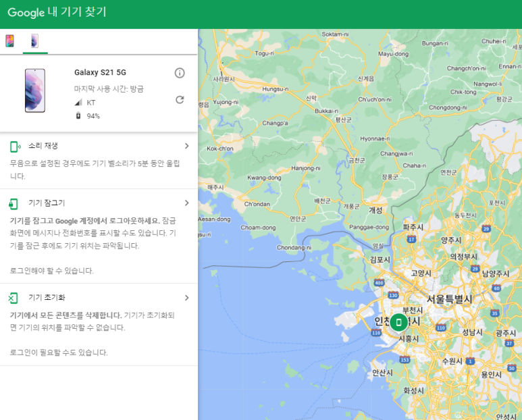Viewport: 522px width, 420px height.
Task: Click 화성시 label on the map
Action: tap(413, 390)
